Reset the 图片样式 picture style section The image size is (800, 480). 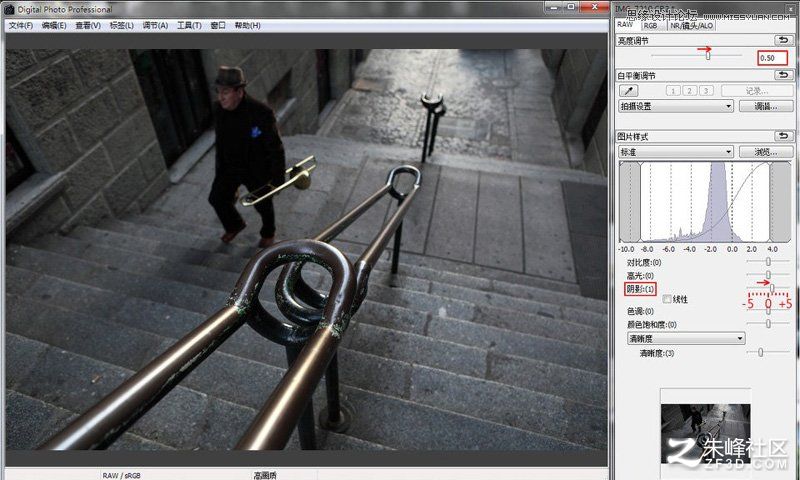(x=783, y=136)
